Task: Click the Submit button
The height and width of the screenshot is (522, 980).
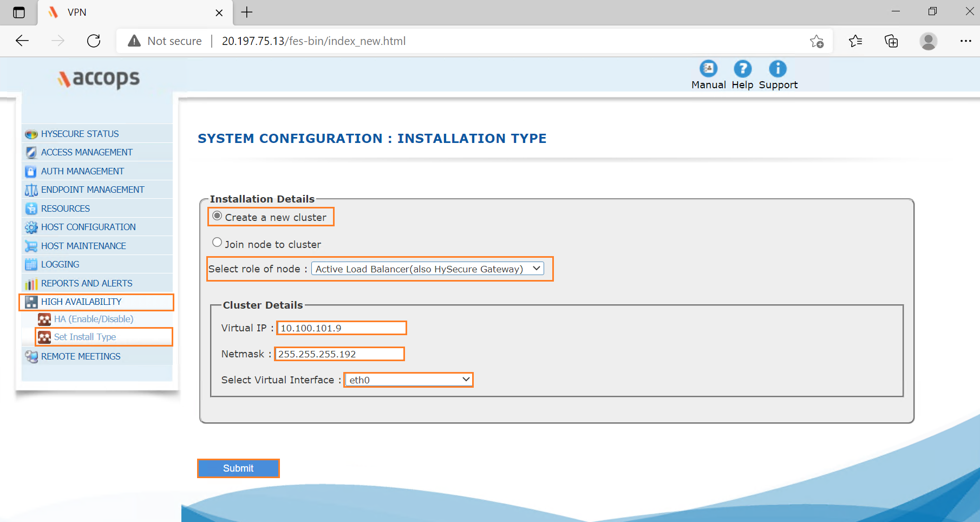Action: pyautogui.click(x=238, y=468)
